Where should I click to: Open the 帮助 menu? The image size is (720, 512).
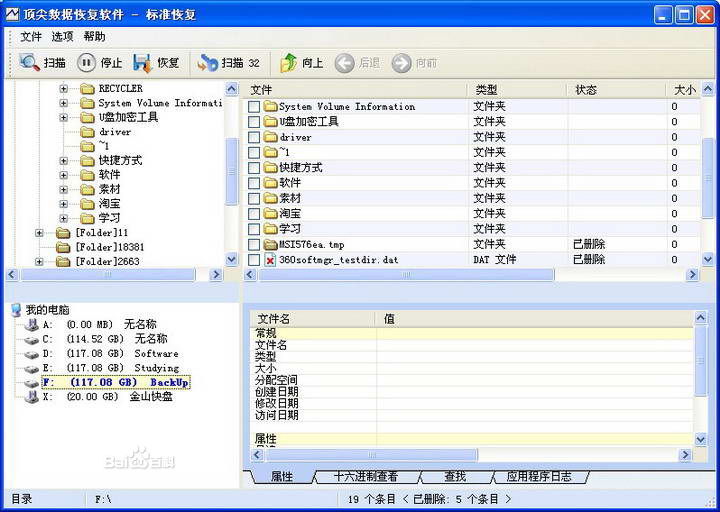95,37
